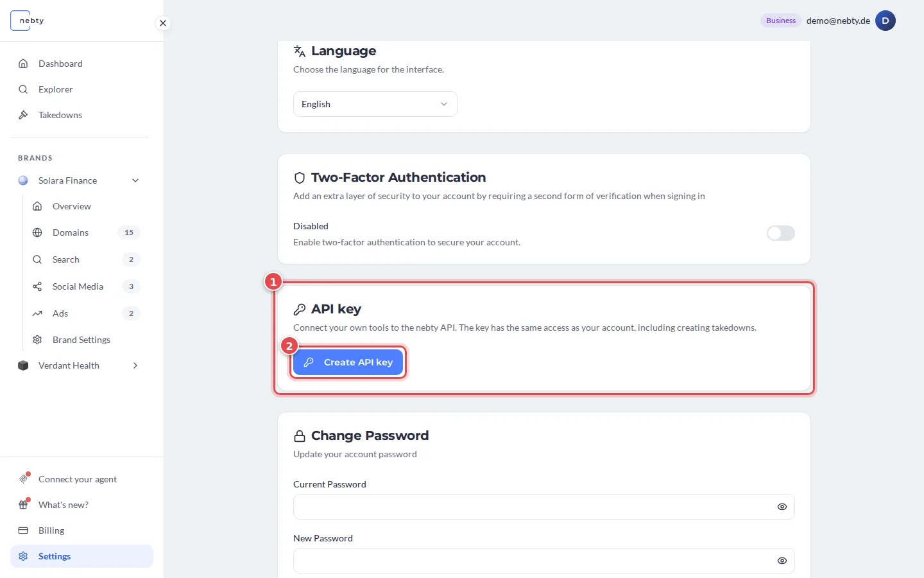Enable the two-factor authentication toggle
Image resolution: width=924 pixels, height=578 pixels.
[x=781, y=233]
